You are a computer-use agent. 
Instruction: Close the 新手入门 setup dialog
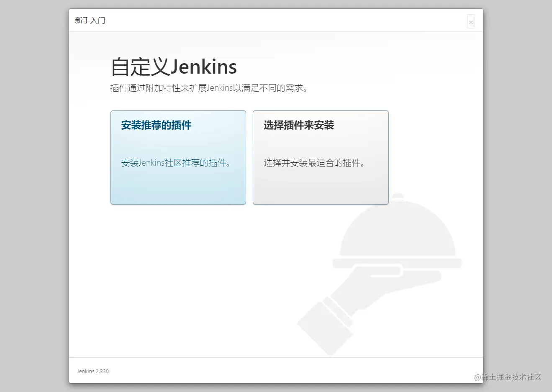tap(471, 22)
